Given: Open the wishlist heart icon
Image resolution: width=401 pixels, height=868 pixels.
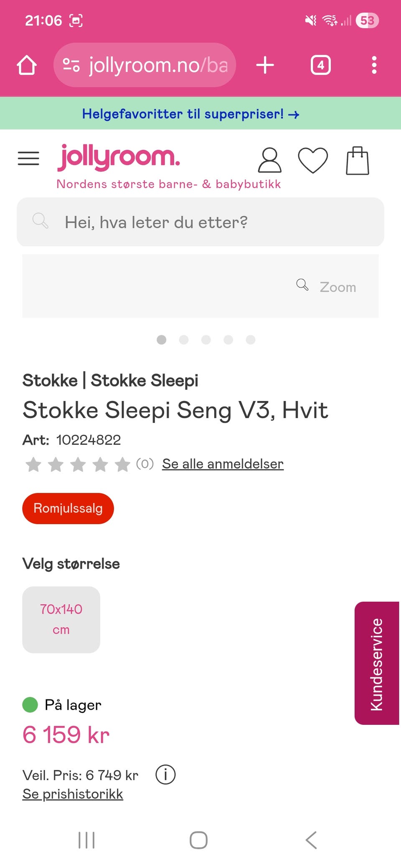Looking at the screenshot, I should pos(313,160).
